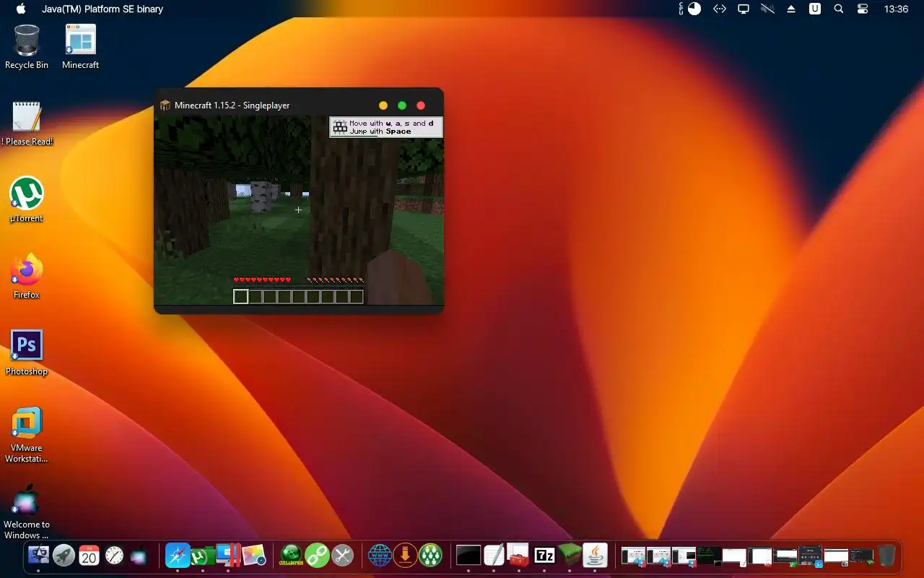This screenshot has height=578, width=924.
Task: Click the Apple logo in menu bar
Action: click(x=20, y=9)
